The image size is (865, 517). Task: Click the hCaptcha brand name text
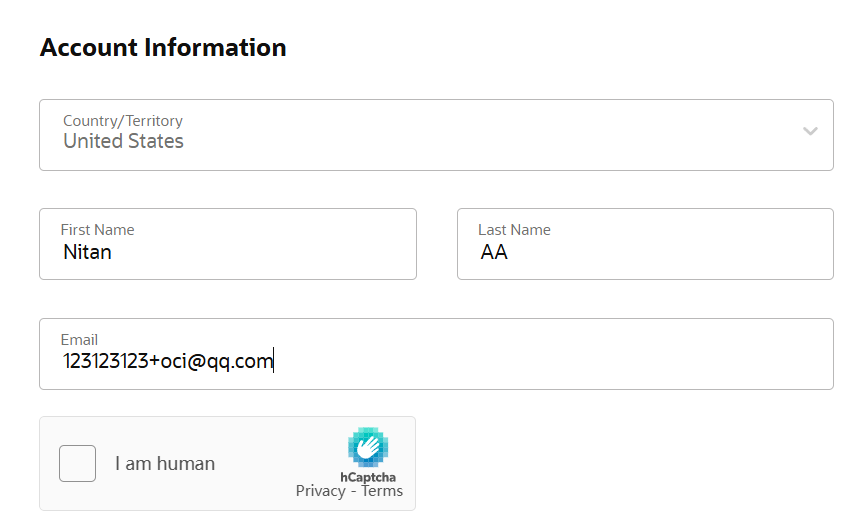[368, 477]
